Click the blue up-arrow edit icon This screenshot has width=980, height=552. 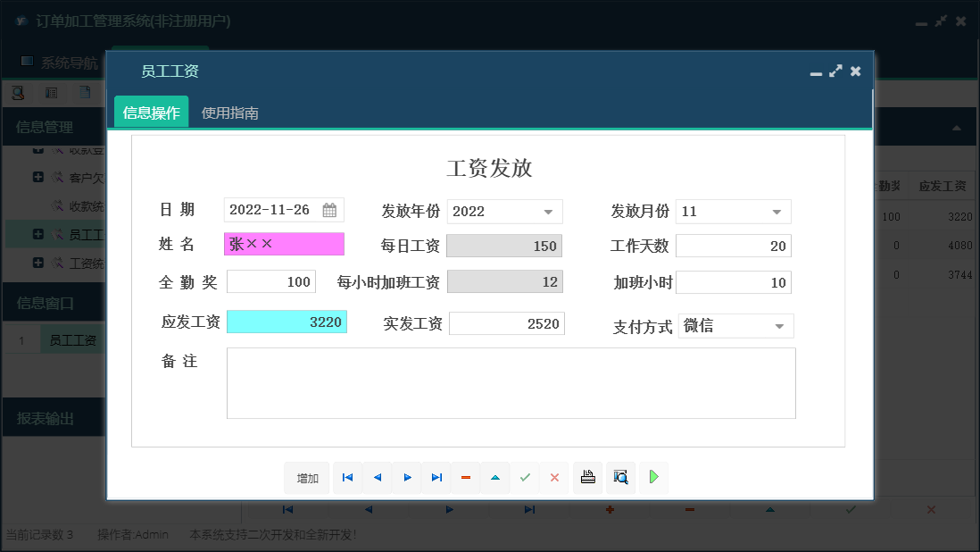pos(495,478)
